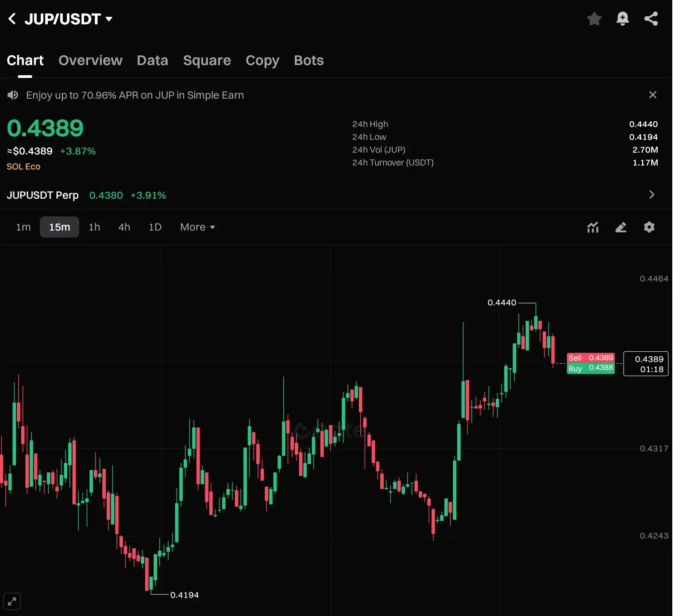This screenshot has height=616, width=686.
Task: Click the 24h Low value 0.4194
Action: (x=644, y=137)
